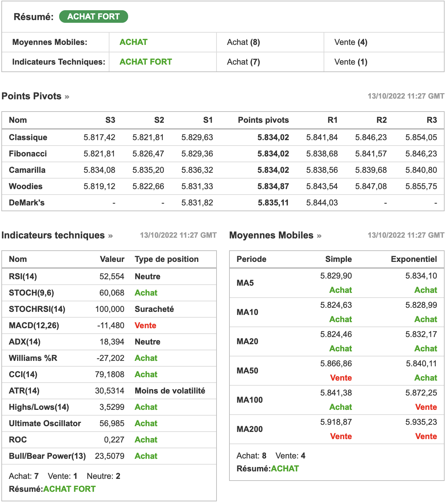Image resolution: width=448 pixels, height=502 pixels.
Task: Click the Points Pivots heading link
Action: pyautogui.click(x=31, y=96)
